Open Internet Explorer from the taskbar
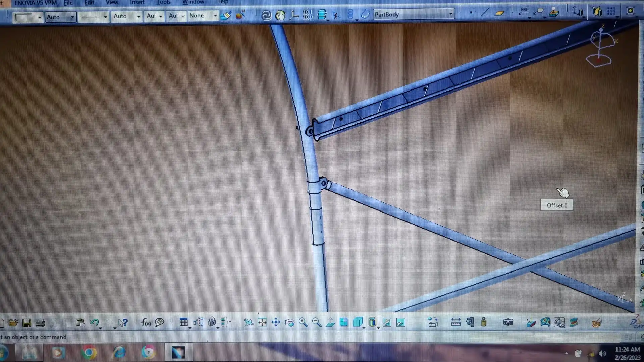The height and width of the screenshot is (362, 644). [x=119, y=352]
